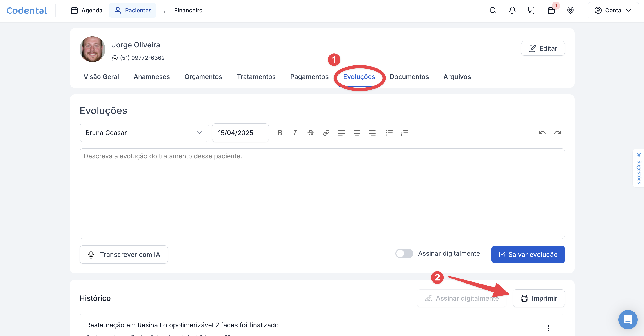Image resolution: width=644 pixels, height=336 pixels.
Task: Open the Sugestões side panel
Action: point(639,168)
